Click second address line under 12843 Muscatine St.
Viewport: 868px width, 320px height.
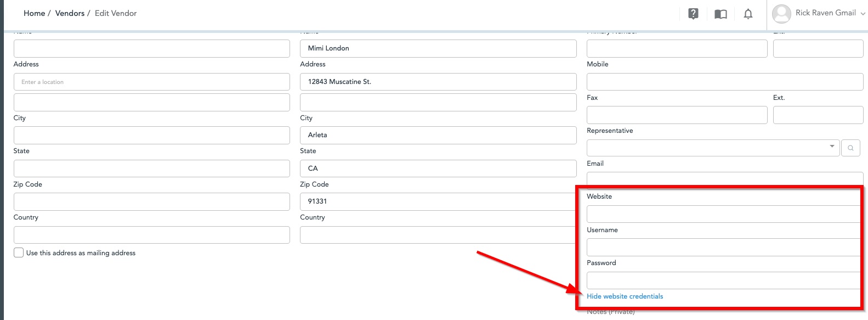pos(438,102)
